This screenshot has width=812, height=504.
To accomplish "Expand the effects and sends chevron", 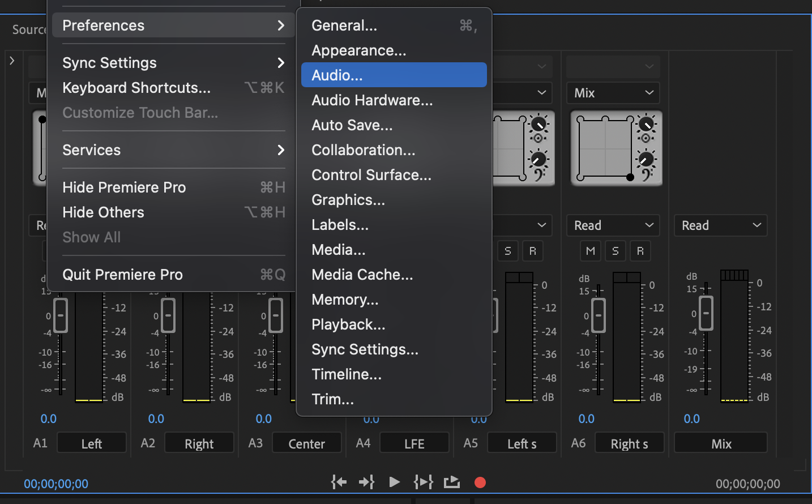I will [12, 60].
